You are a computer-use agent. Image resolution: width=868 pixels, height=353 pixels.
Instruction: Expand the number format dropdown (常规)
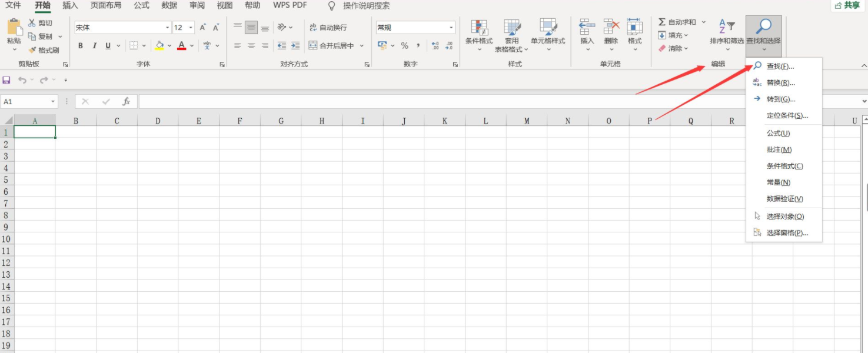pyautogui.click(x=451, y=28)
